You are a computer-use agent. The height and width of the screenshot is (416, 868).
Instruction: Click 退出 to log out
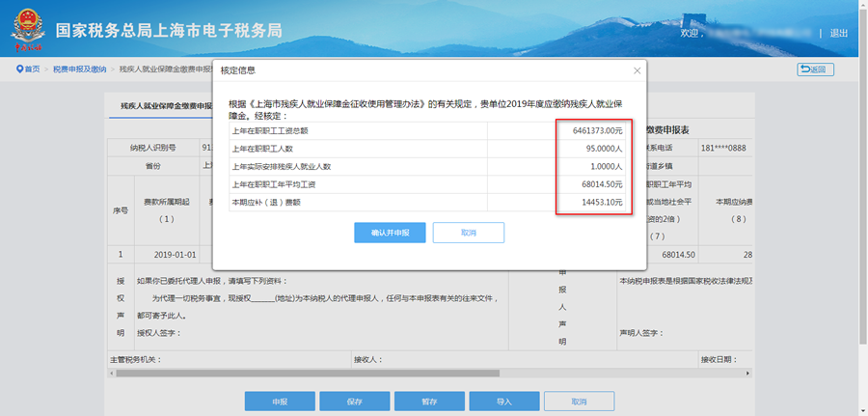(838, 33)
